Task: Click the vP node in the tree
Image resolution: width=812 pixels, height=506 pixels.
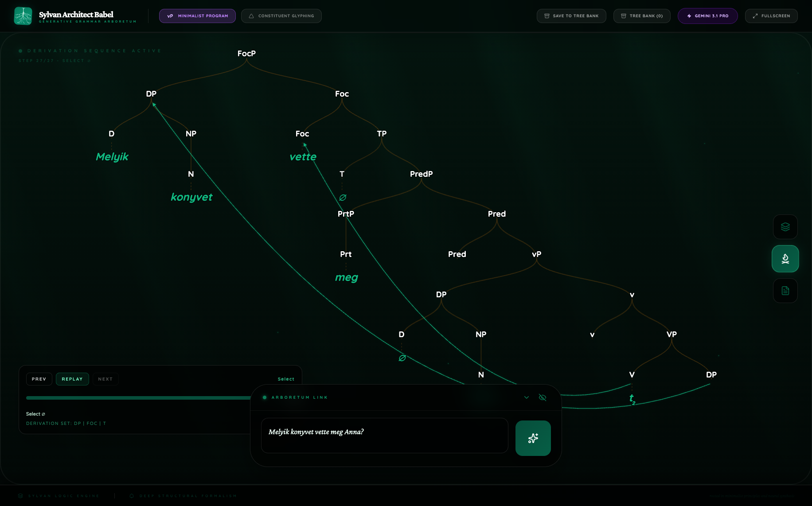Action: [536, 254]
